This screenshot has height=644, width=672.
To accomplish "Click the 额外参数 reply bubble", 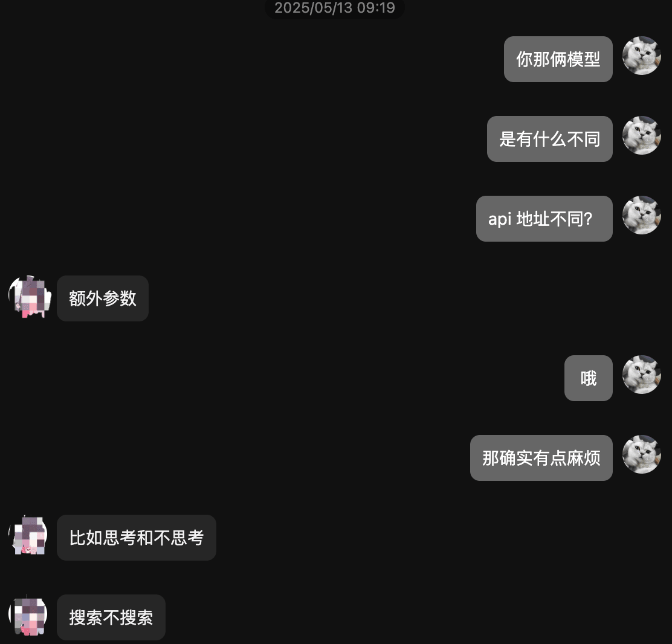I will click(103, 298).
